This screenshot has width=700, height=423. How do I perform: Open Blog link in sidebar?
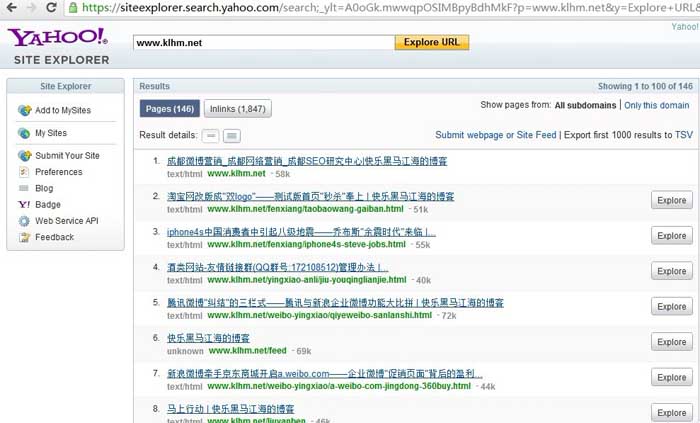[x=44, y=188]
